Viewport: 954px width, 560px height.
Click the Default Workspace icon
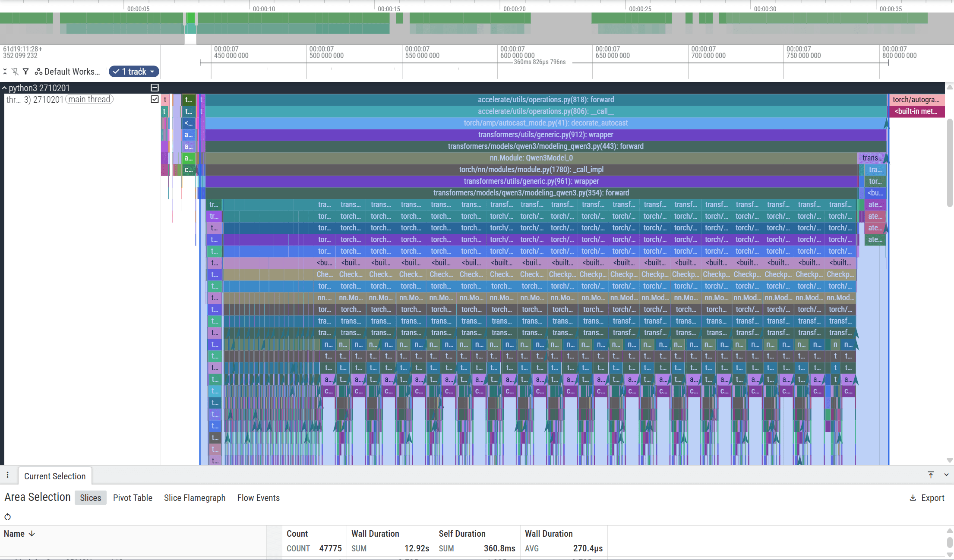[38, 72]
